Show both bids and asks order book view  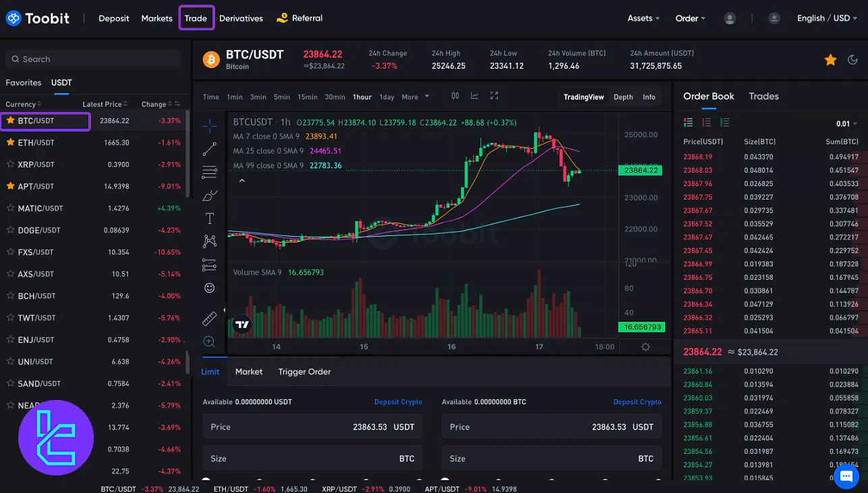tap(689, 123)
